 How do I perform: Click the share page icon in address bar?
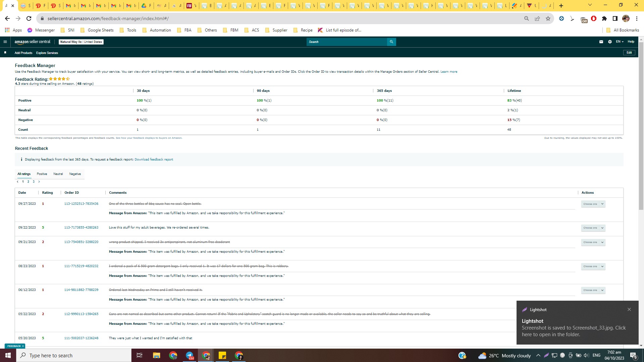coord(537,18)
